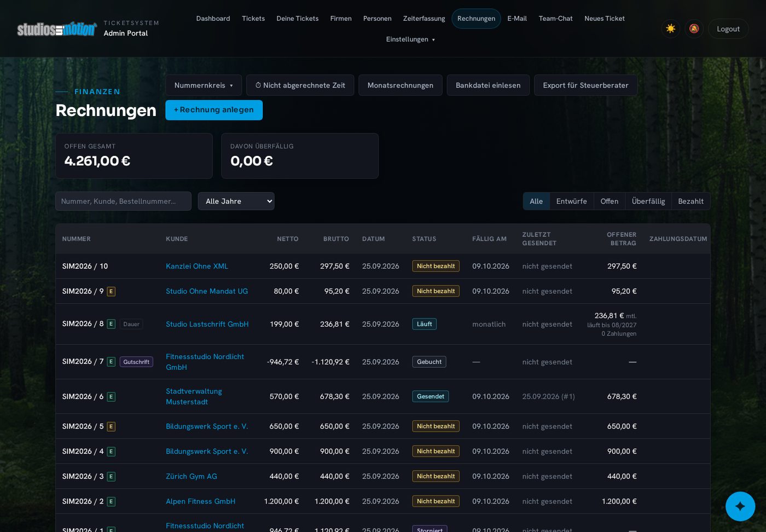Click the Gesendet status badge
This screenshot has width=766, height=532.
coord(431,397)
